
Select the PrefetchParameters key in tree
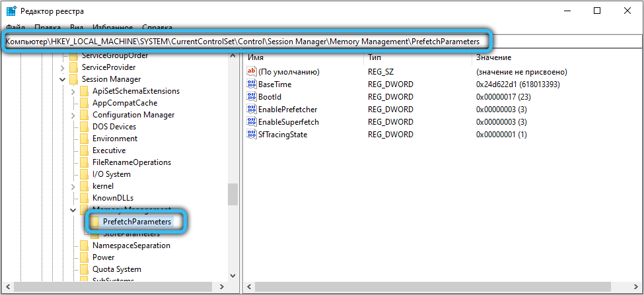click(137, 222)
